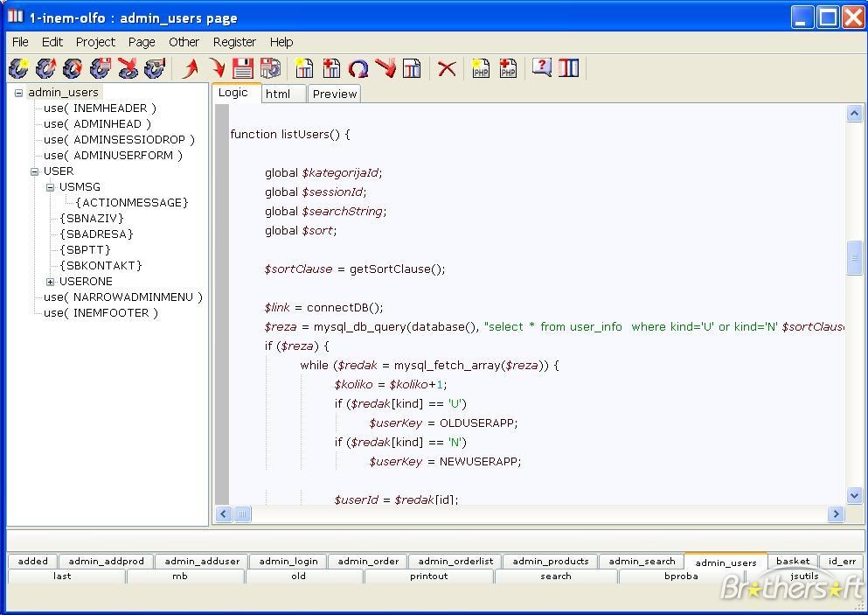Image resolution: width=868 pixels, height=615 pixels.
Task: Select use( INEMFOOTER ) tree row
Action: (101, 313)
